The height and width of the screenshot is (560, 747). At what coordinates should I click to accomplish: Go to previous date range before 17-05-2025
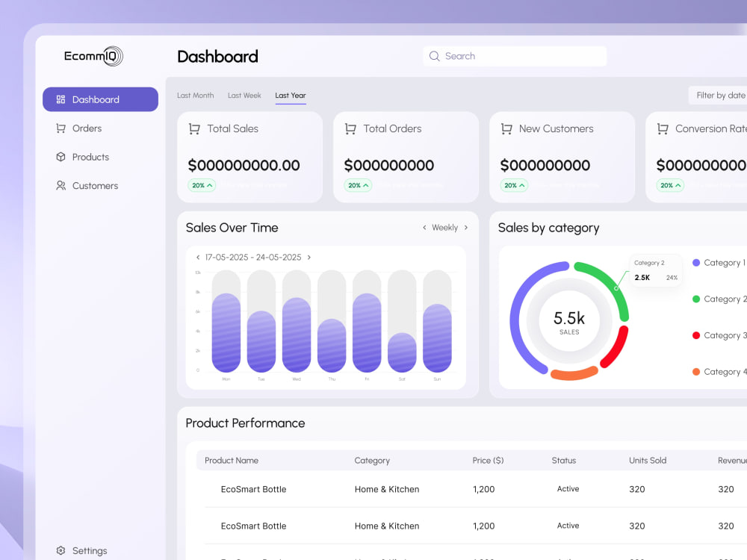198,257
